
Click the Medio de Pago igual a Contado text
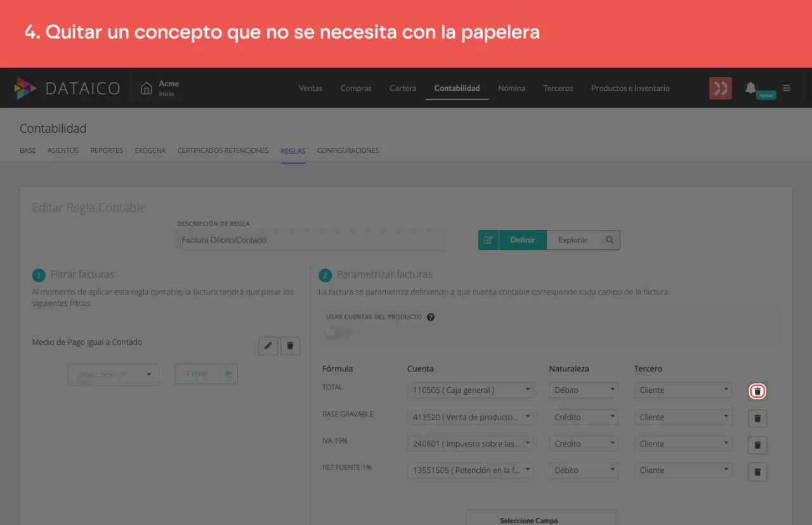click(87, 342)
